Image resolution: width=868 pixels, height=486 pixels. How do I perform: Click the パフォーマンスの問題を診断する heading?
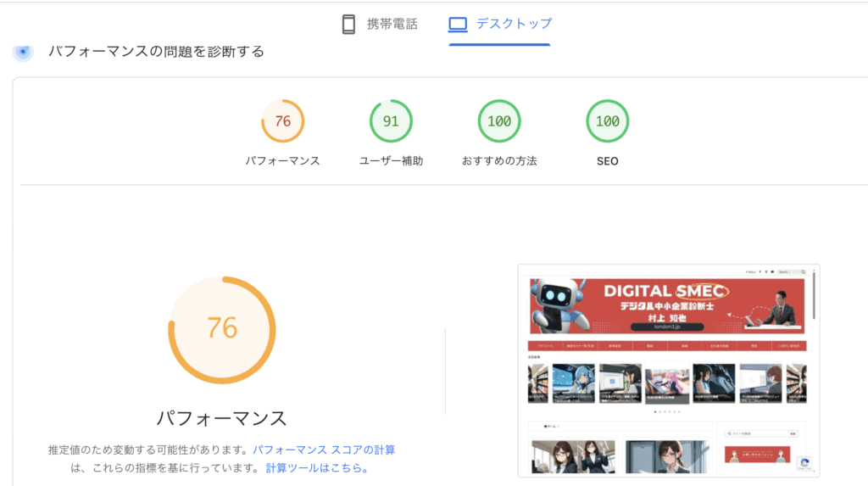(x=156, y=52)
